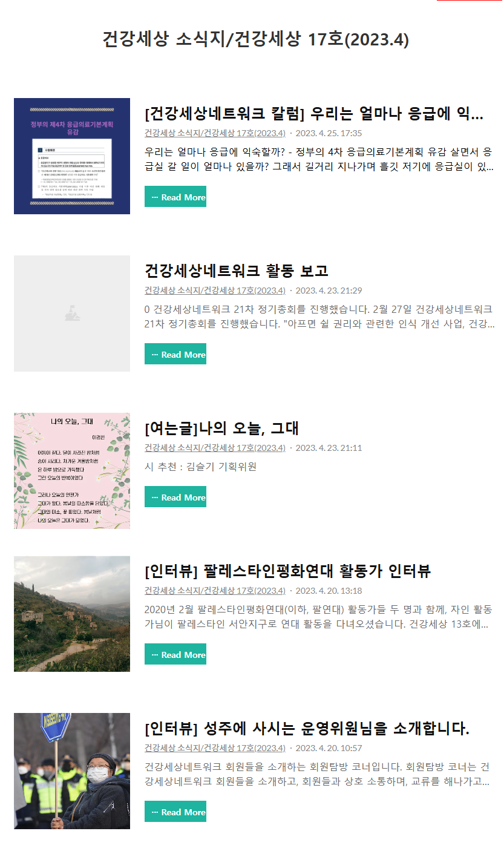Image resolution: width=504 pixels, height=854 pixels.
Task: Click Read More under 팔레스타인평화연대 interview
Action: pyautogui.click(x=175, y=654)
